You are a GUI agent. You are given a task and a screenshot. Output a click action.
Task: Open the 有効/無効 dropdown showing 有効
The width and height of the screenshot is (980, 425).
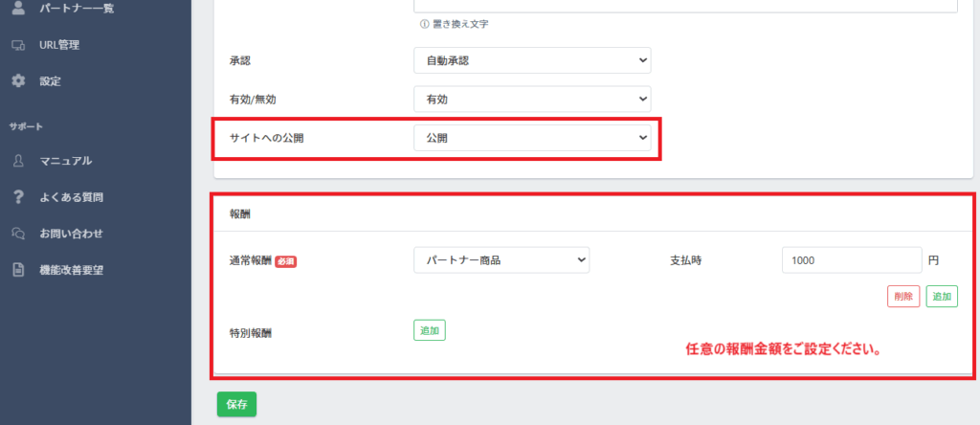tap(532, 99)
